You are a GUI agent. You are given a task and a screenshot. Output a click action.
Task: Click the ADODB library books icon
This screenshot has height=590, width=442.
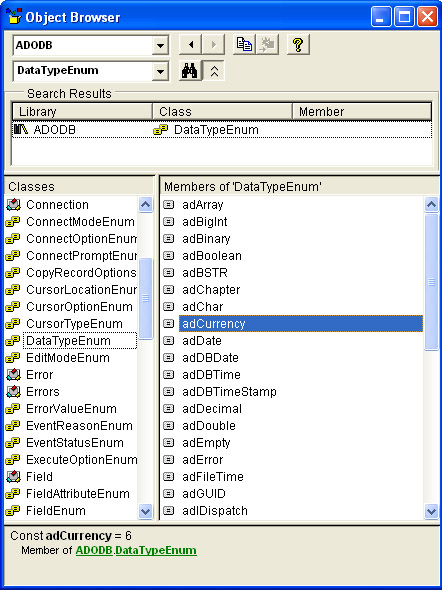click(21, 130)
